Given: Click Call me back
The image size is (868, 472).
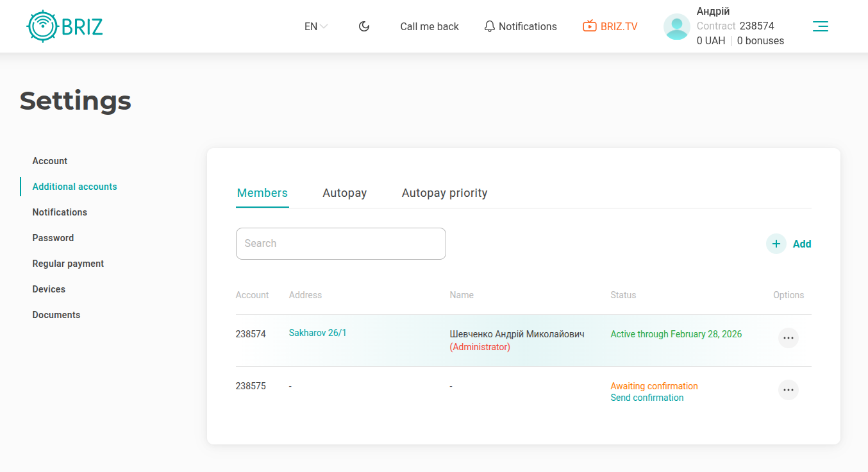Looking at the screenshot, I should point(430,26).
